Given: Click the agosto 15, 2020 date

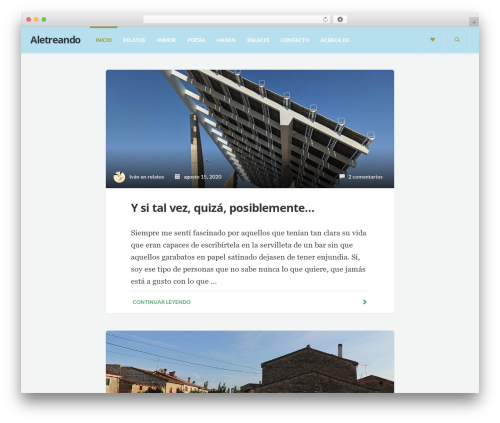Looking at the screenshot, I should [203, 177].
